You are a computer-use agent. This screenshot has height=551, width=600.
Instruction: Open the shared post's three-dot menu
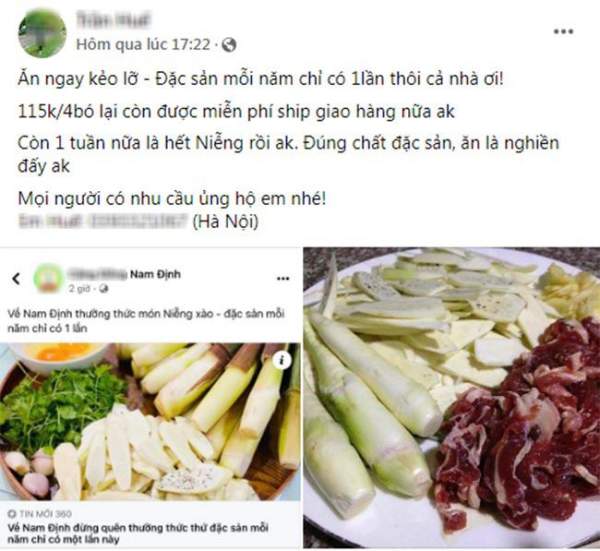point(283,279)
